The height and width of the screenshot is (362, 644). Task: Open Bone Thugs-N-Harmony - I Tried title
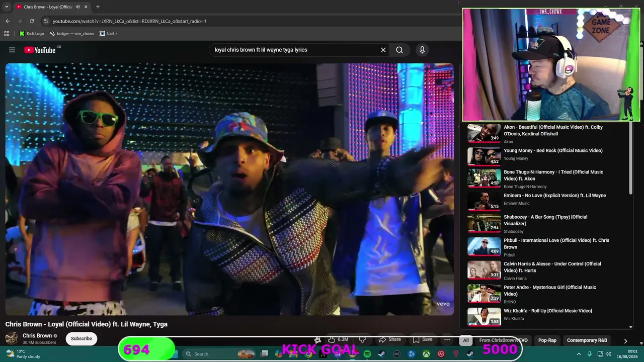pyautogui.click(x=553, y=175)
